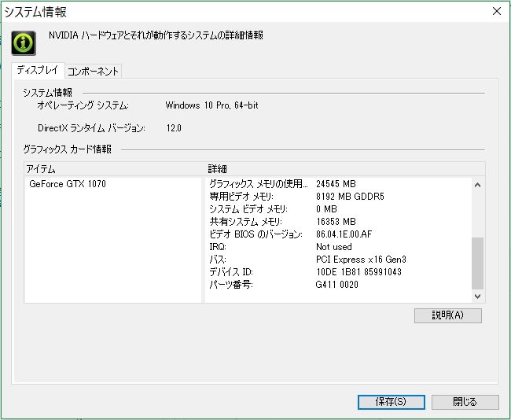Click the 閉じる button

(465, 402)
